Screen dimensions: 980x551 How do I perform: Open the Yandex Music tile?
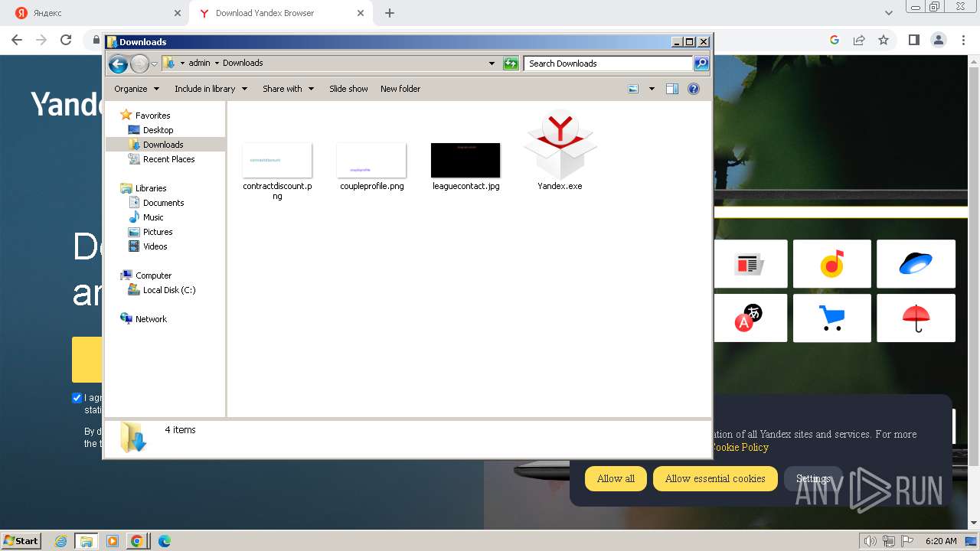point(832,264)
